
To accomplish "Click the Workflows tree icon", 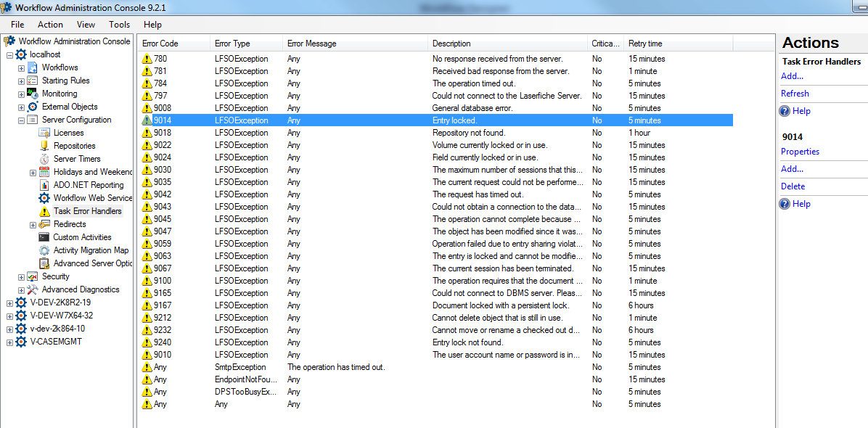I will tap(33, 67).
